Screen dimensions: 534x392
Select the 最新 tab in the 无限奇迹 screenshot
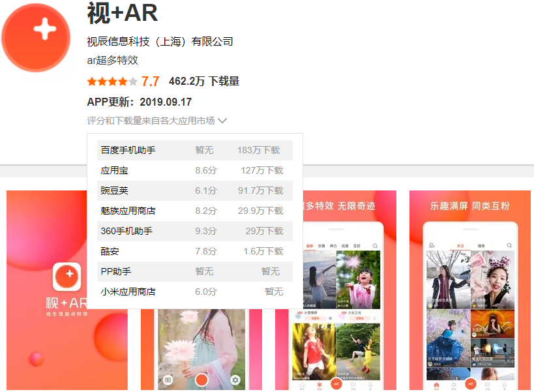310,245
